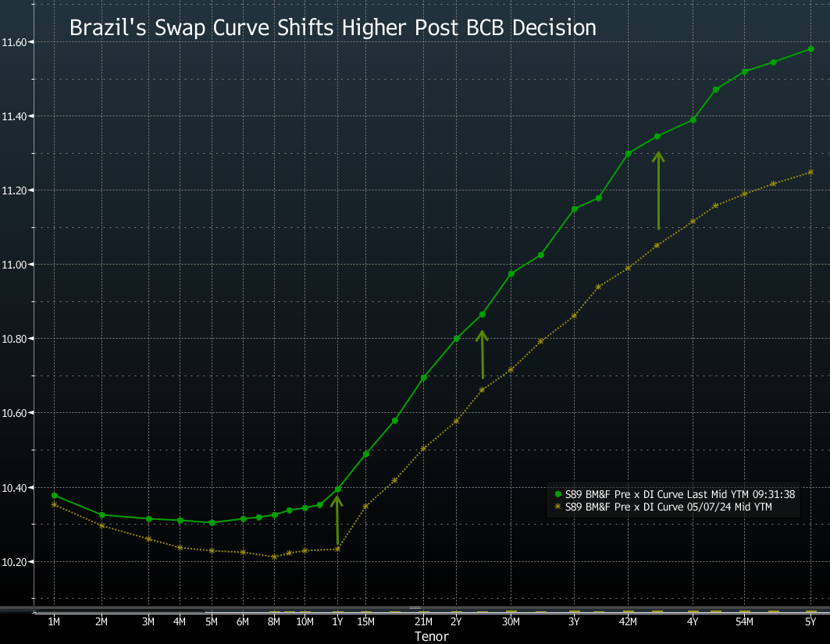Screen dimensions: 830x644
Task: Click the Tenor axis title
Action: point(432,637)
